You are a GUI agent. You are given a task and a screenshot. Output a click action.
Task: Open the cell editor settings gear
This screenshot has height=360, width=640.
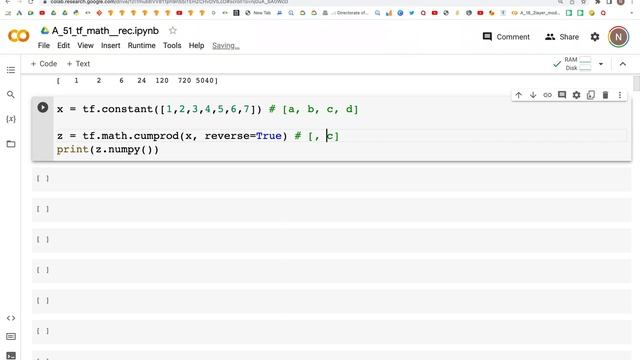pyautogui.click(x=576, y=95)
